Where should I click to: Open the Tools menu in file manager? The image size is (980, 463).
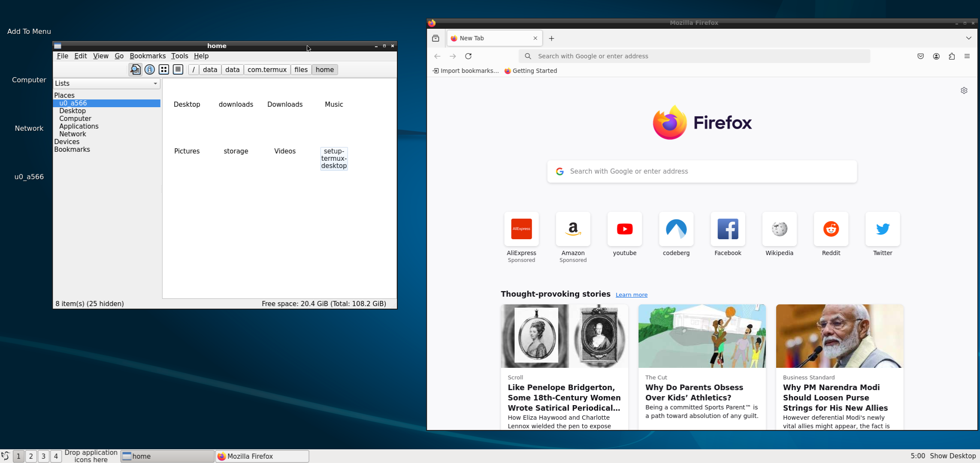click(179, 56)
